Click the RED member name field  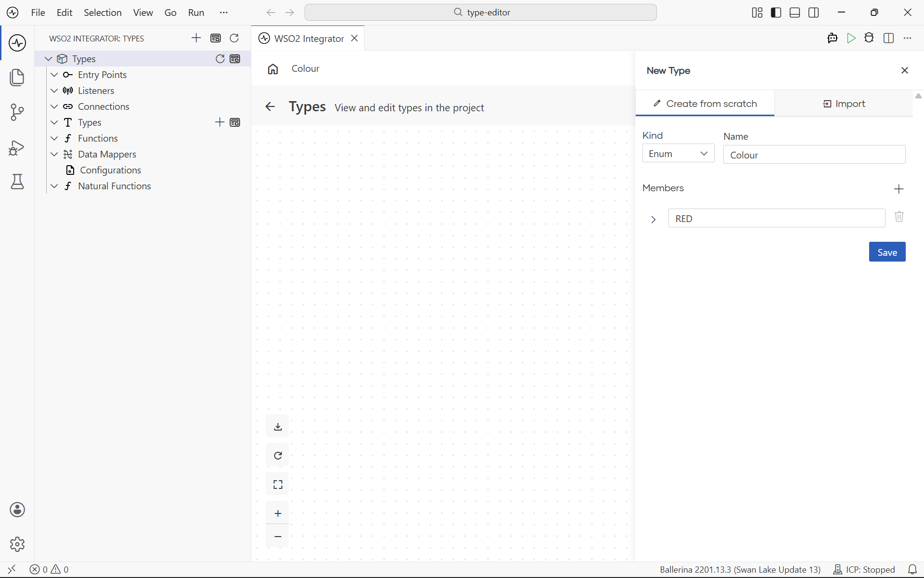(x=777, y=218)
